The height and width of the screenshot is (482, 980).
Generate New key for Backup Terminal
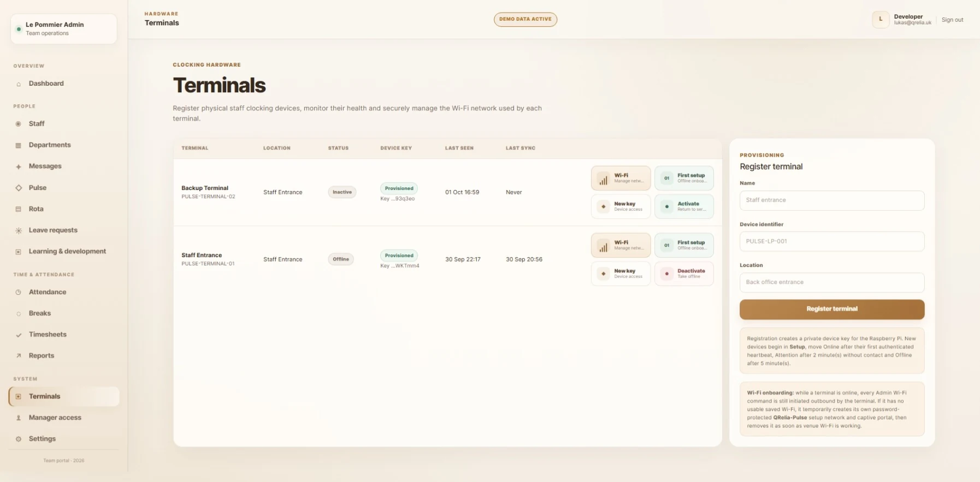(x=621, y=207)
